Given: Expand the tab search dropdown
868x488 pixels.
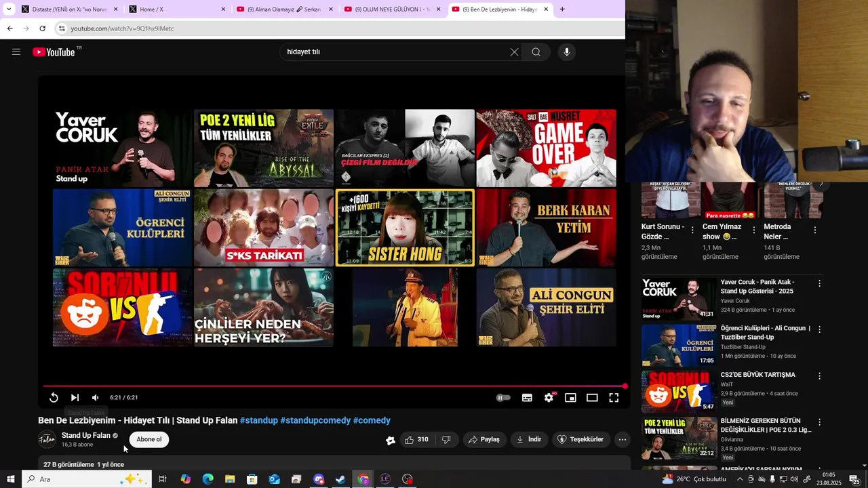Looking at the screenshot, I should (x=9, y=9).
